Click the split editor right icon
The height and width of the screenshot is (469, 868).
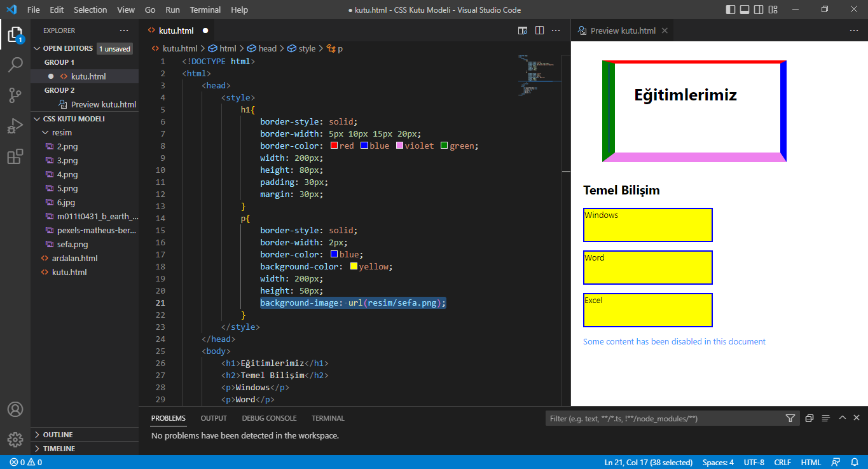(539, 31)
